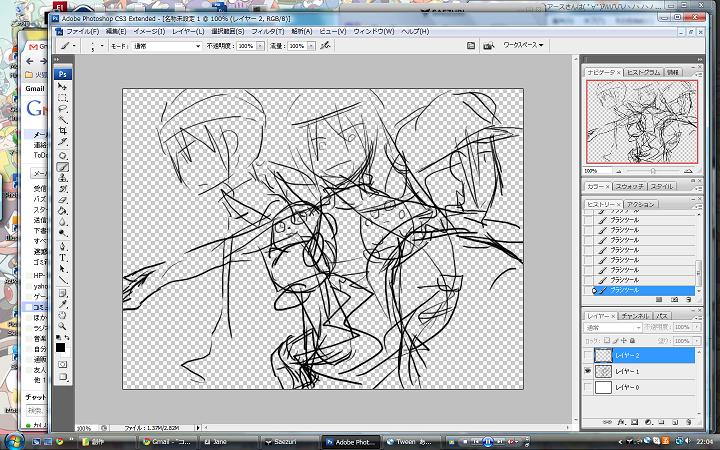Select the Rectangular Marquee tool
This screenshot has height=450, width=720.
[62, 98]
